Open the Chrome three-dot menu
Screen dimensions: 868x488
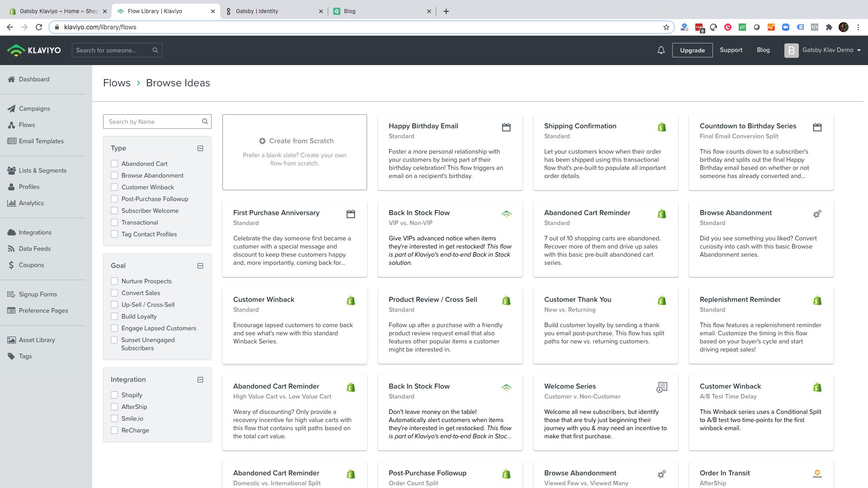coord(858,27)
